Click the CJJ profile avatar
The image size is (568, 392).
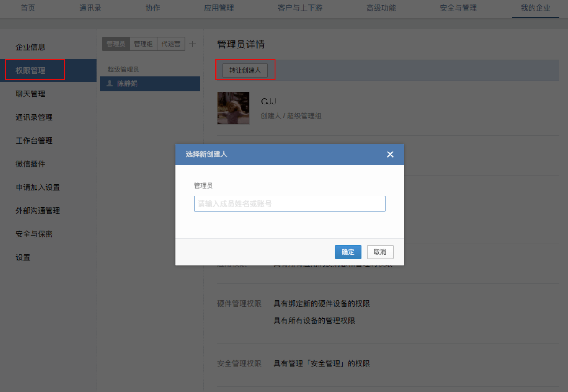(x=234, y=108)
